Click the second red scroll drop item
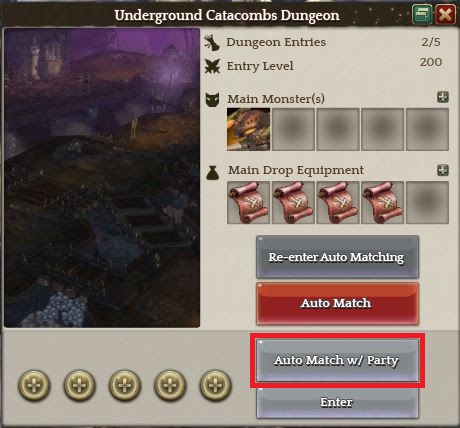Screen dimensions: 460x428 tap(293, 202)
